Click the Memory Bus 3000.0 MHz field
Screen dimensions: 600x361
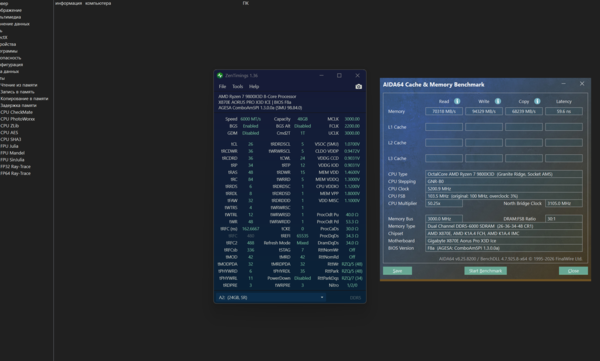(x=444, y=219)
